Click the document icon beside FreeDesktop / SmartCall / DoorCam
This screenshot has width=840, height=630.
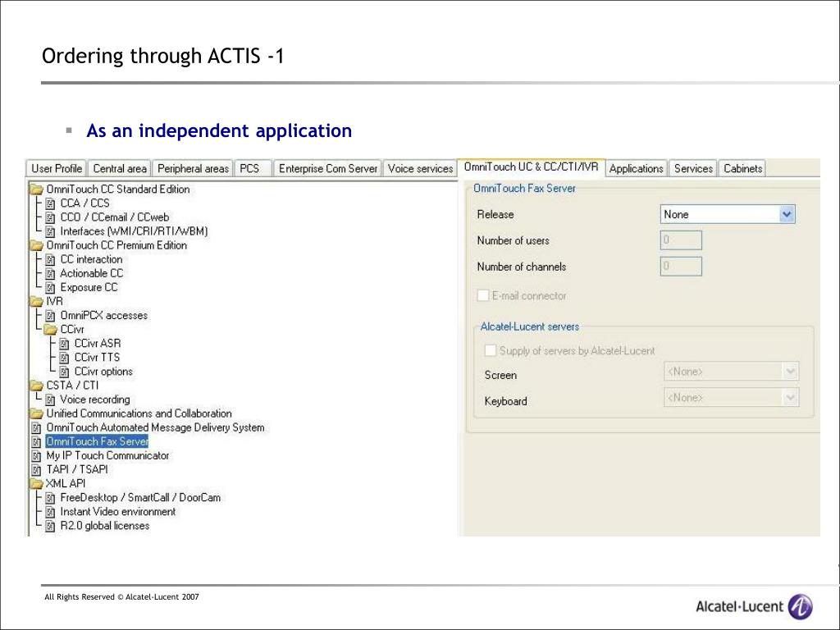(50, 498)
